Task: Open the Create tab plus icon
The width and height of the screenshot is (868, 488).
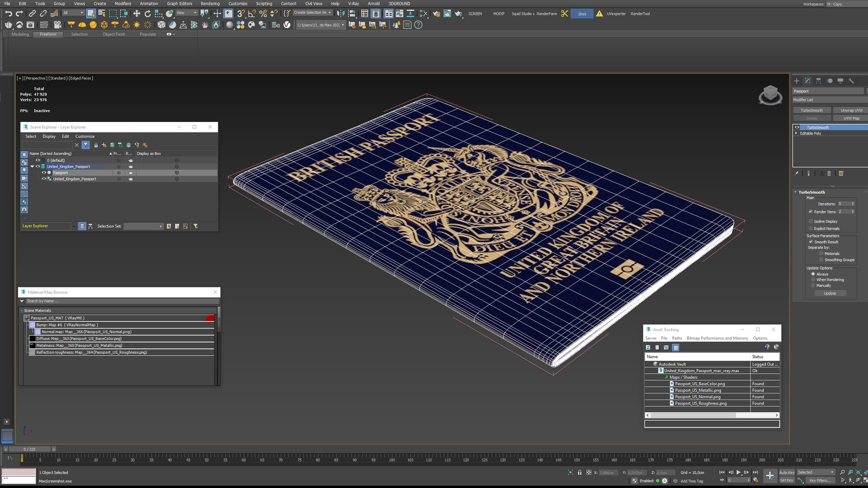Action: 797,81
